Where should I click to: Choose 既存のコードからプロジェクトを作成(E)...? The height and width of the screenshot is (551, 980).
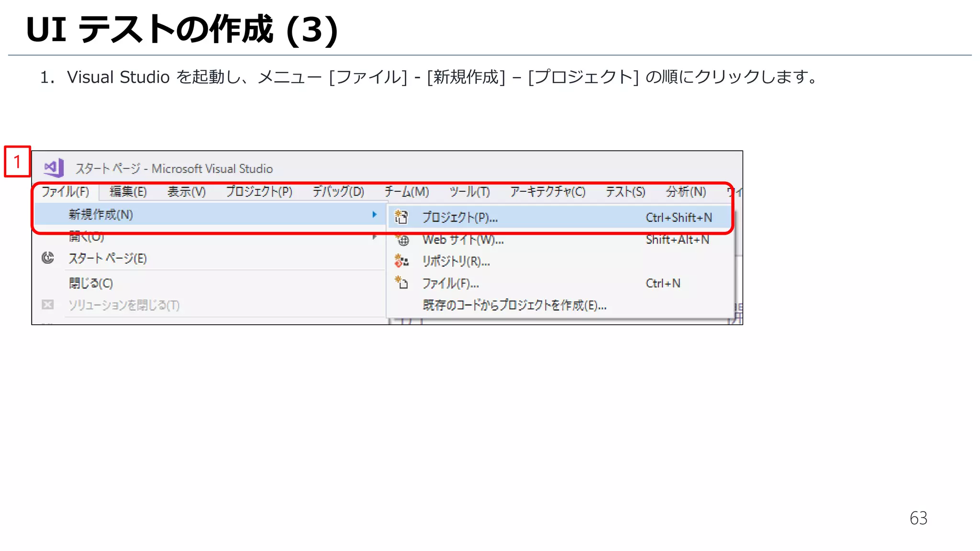pyautogui.click(x=560, y=305)
